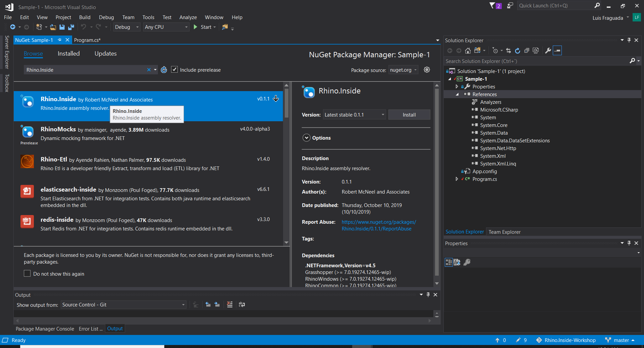This screenshot has height=348, width=644.
Task: Open the Package source nuget.org dropdown
Action: click(x=403, y=70)
